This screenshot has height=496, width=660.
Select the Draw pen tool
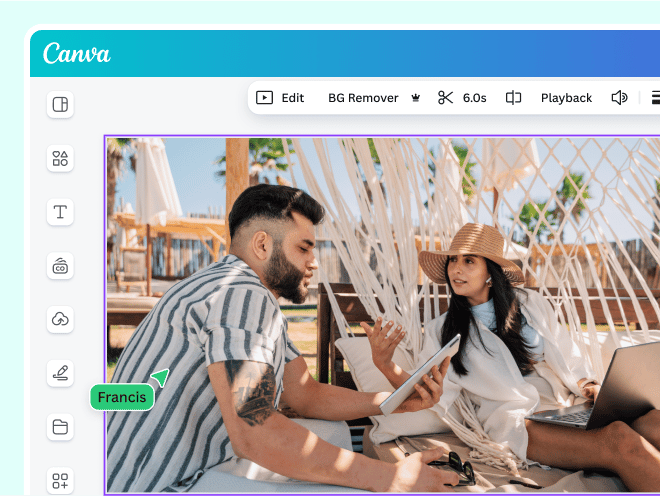[60, 373]
